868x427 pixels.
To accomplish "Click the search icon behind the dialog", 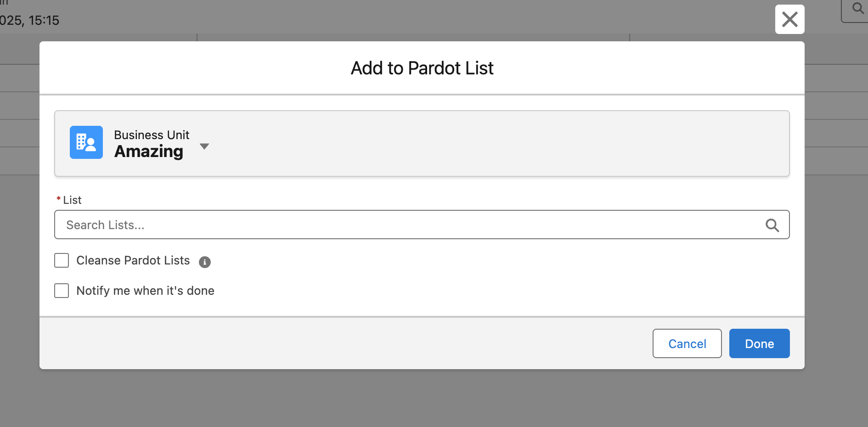I will [x=857, y=8].
